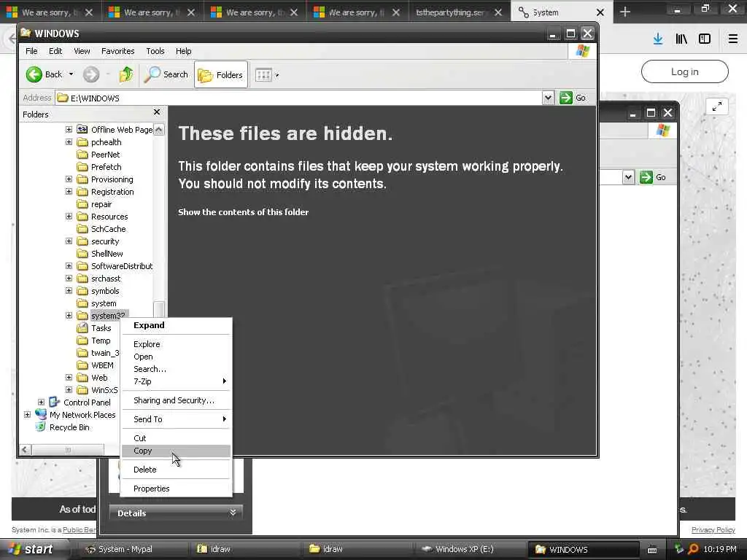Expand the WinSxS folder node
This screenshot has width=747, height=560.
[69, 389]
